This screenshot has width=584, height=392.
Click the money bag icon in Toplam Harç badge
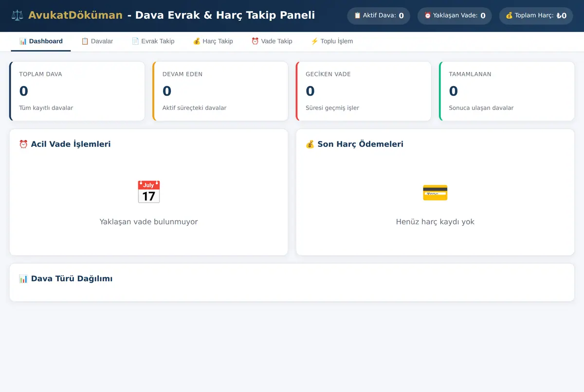(x=509, y=16)
